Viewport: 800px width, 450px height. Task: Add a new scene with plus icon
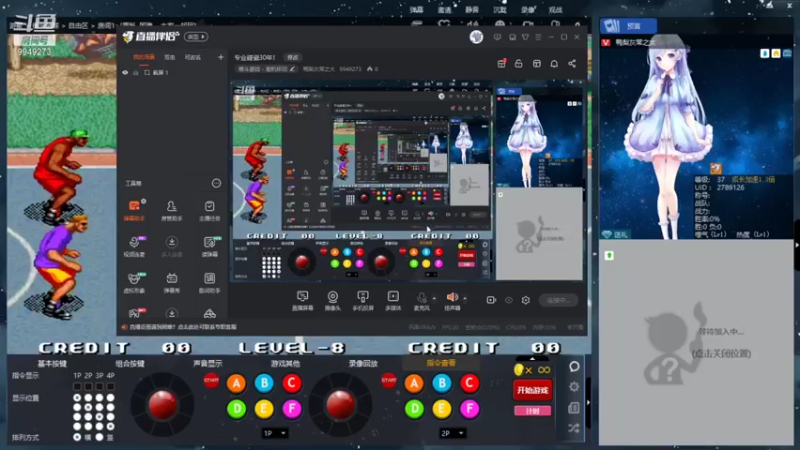220,57
